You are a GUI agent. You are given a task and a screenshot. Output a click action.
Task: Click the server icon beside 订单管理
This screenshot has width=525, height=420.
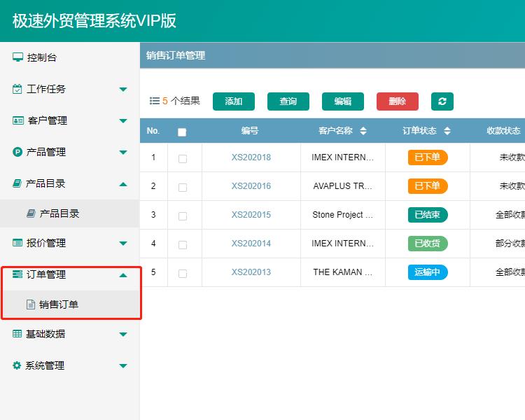(x=17, y=274)
